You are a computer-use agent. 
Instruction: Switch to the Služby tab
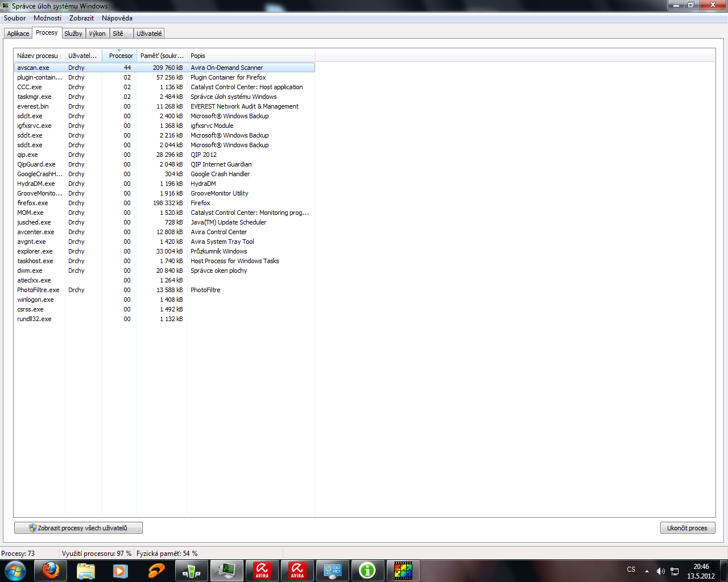pyautogui.click(x=73, y=34)
